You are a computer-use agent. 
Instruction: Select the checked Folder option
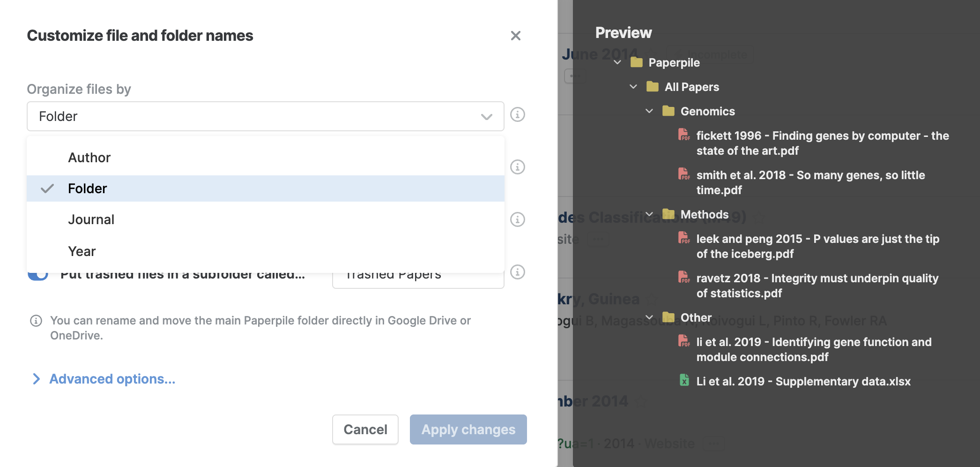coord(265,188)
